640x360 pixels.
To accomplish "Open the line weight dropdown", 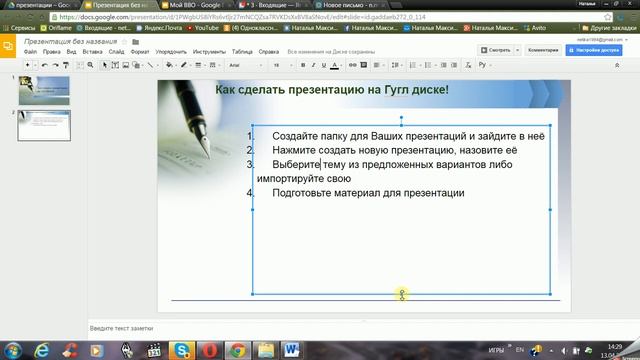I will tap(198, 65).
